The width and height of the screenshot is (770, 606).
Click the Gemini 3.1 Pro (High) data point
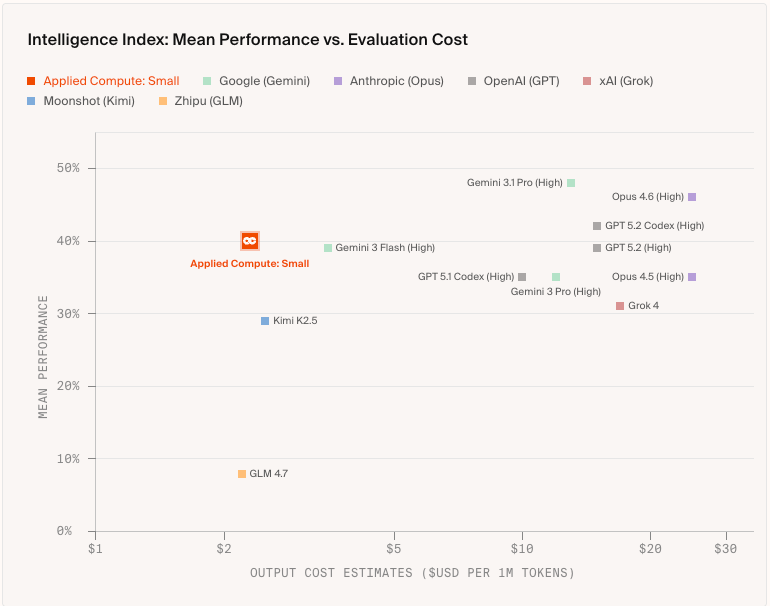[571, 183]
